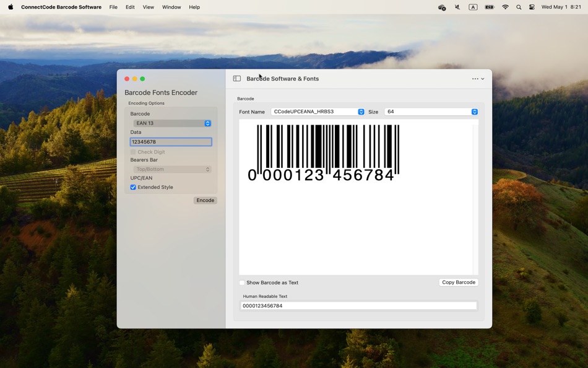This screenshot has height=368, width=588.
Task: Click the battery status icon
Action: (490, 7)
